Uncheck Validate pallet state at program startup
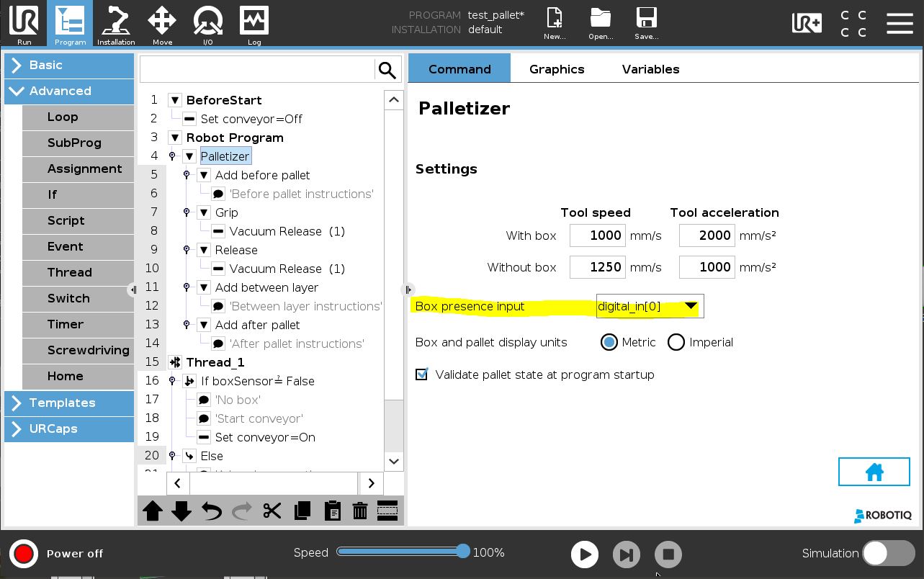The height and width of the screenshot is (579, 924). click(422, 374)
